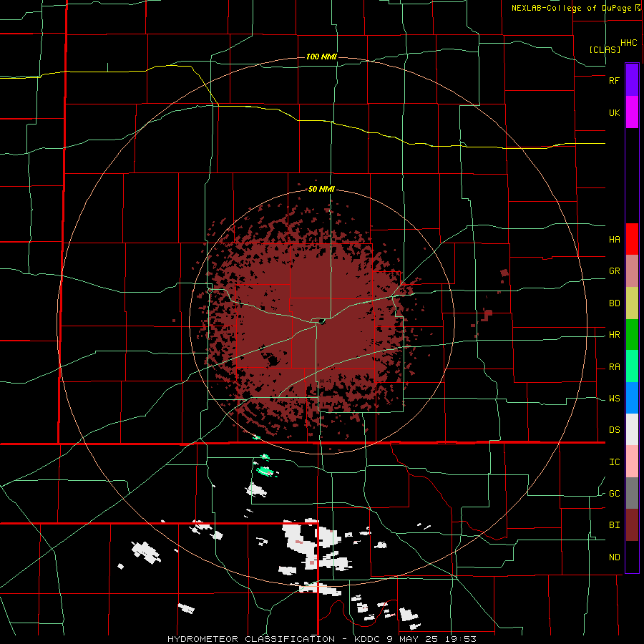Image resolution: width=644 pixels, height=644 pixels.
Task: Click the RF label text
Action: [614, 80]
